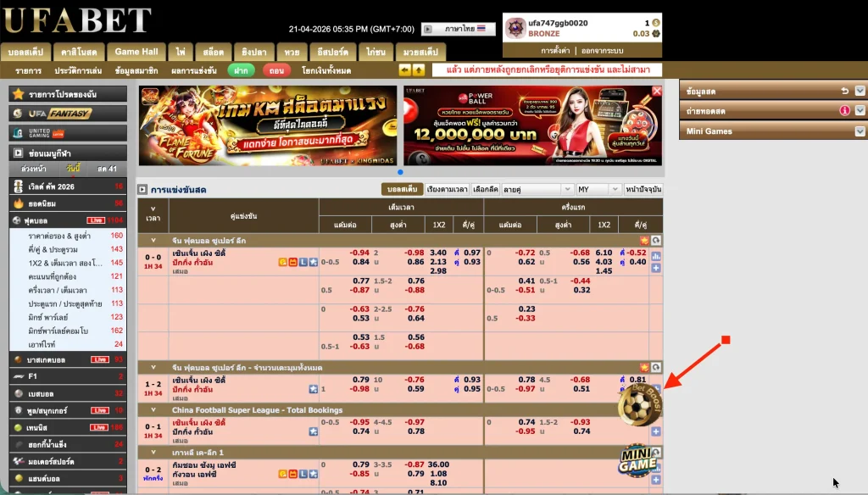Viewport: 868px width, 495px height.
Task: Open the UFA Fantasy banner
Action: (x=68, y=114)
